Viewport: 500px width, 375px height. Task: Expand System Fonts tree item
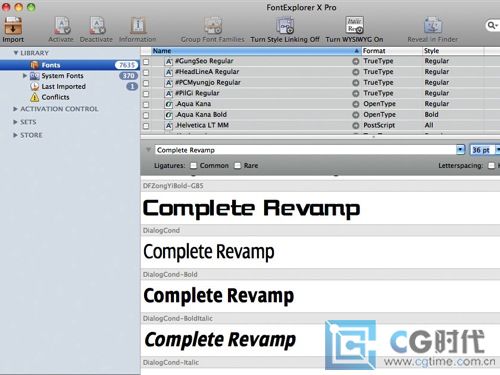24,76
